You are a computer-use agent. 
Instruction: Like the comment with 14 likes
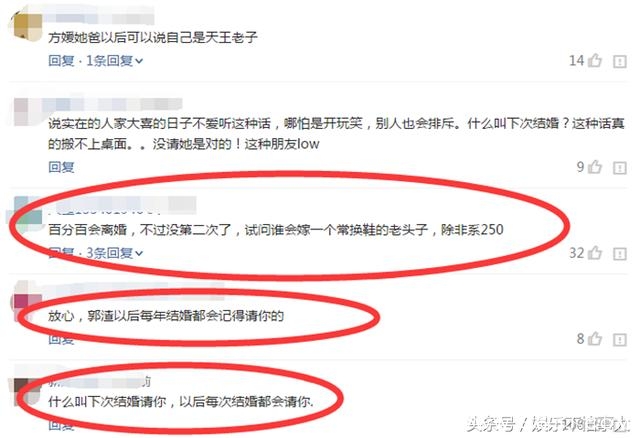pos(595,60)
